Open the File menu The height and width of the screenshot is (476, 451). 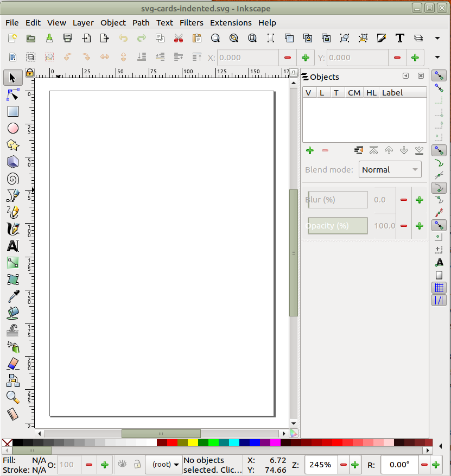(x=12, y=23)
